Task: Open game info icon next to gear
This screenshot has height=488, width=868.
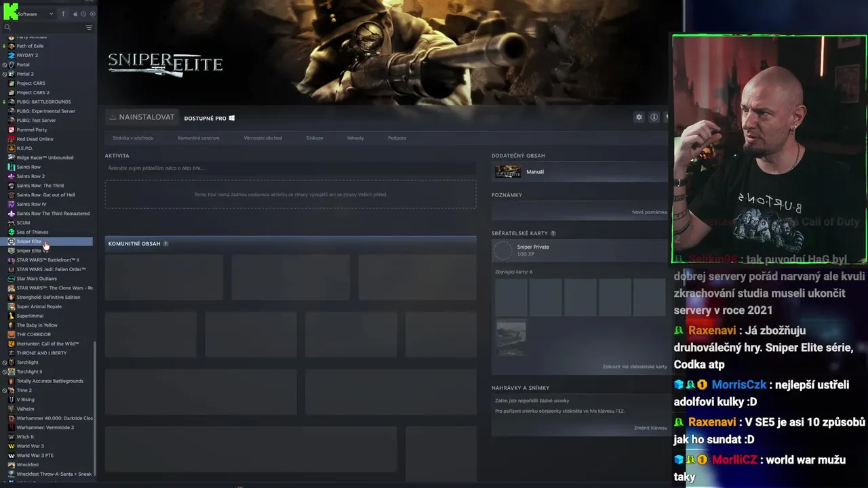Action: point(654,117)
